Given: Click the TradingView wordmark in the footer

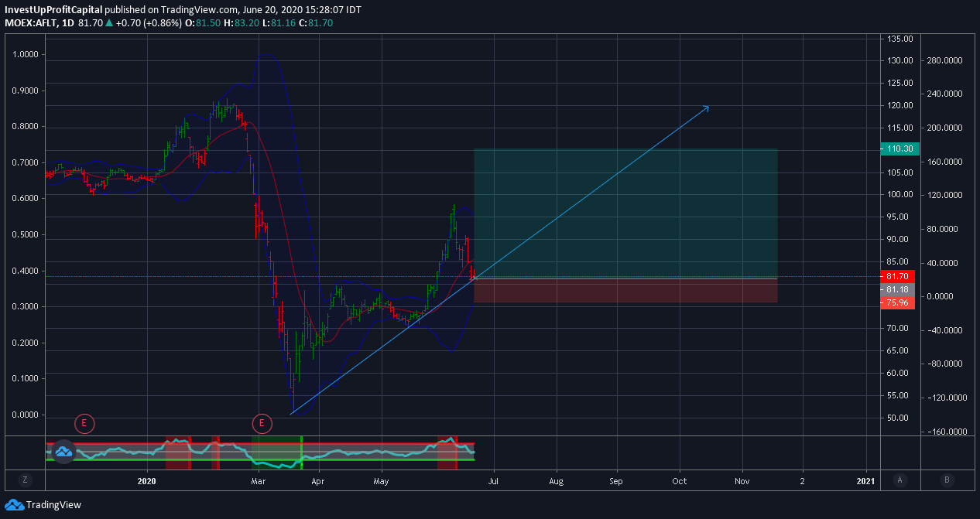Looking at the screenshot, I should click(x=53, y=505).
